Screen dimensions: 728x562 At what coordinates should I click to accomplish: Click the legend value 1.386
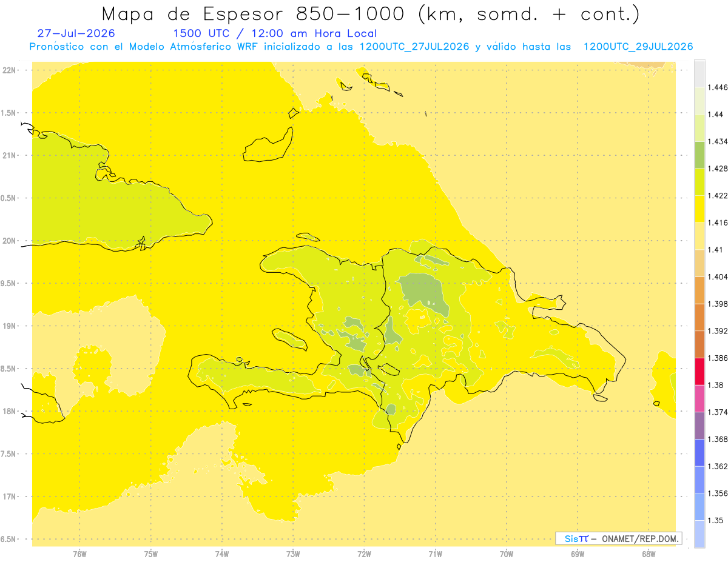click(718, 358)
